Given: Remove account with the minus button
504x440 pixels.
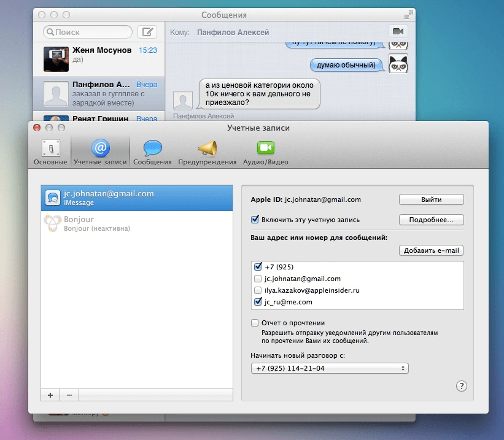Looking at the screenshot, I should (69, 395).
